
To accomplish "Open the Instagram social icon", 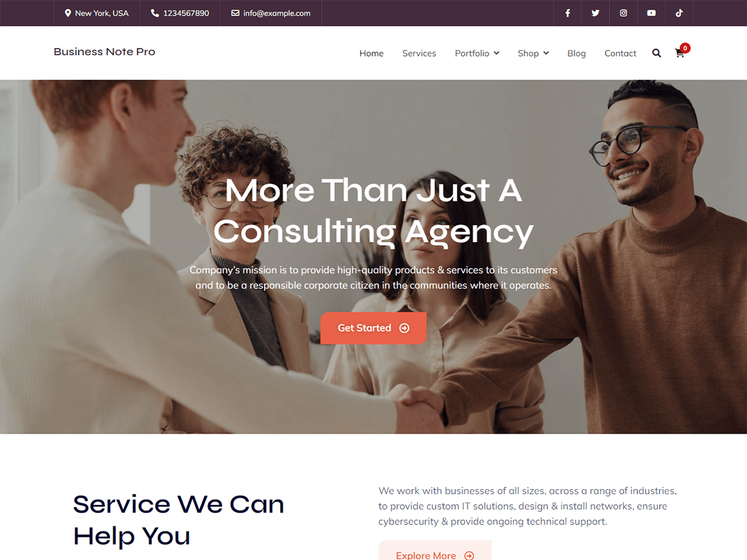I will pos(623,13).
